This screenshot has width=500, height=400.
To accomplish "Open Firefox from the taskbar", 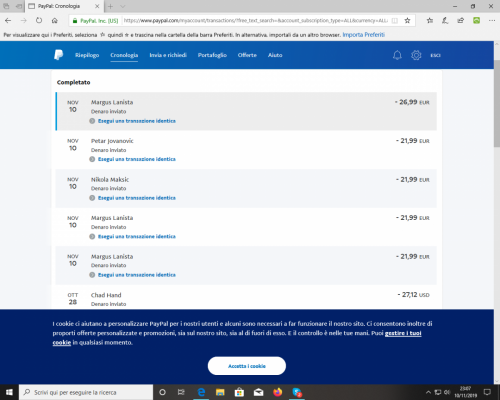I will 277,392.
